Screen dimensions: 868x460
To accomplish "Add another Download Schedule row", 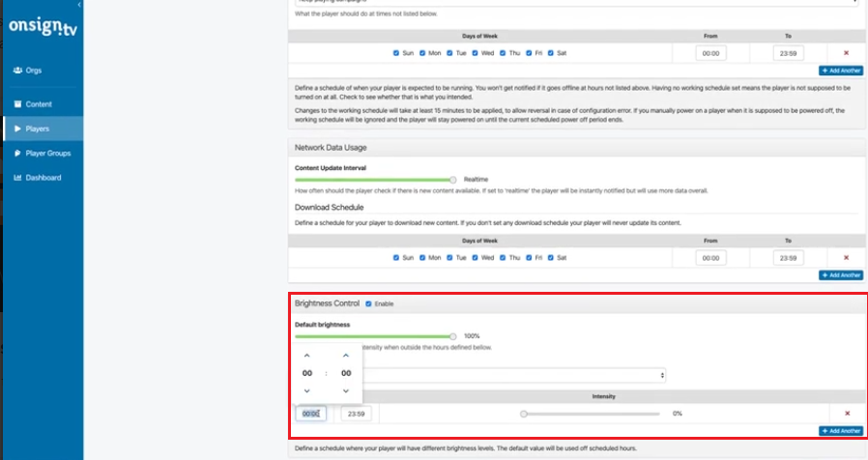I will [841, 275].
